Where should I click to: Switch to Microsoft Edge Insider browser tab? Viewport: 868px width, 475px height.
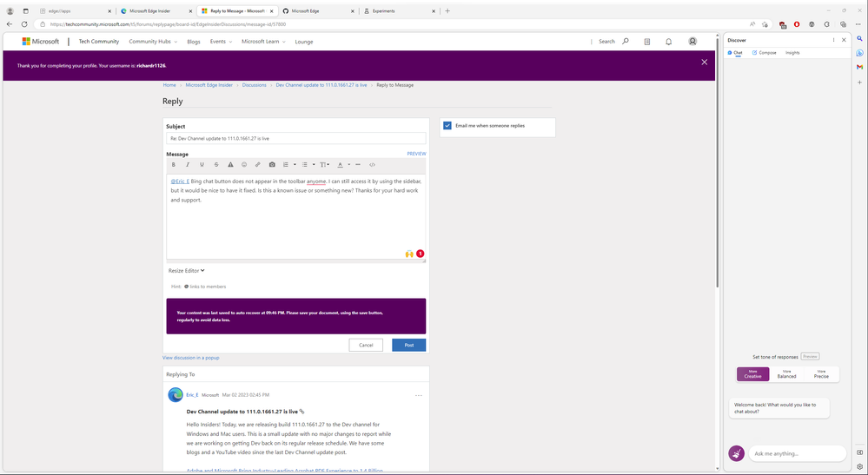[155, 11]
